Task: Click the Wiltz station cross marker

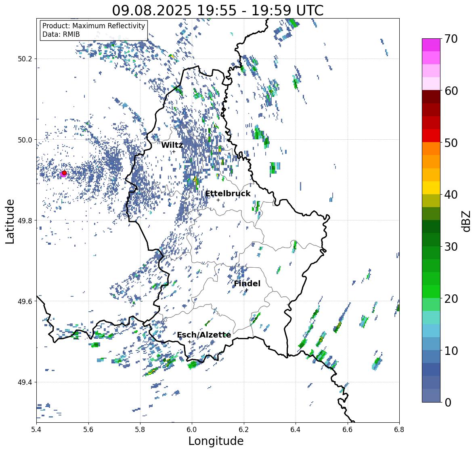Action: pos(174,151)
